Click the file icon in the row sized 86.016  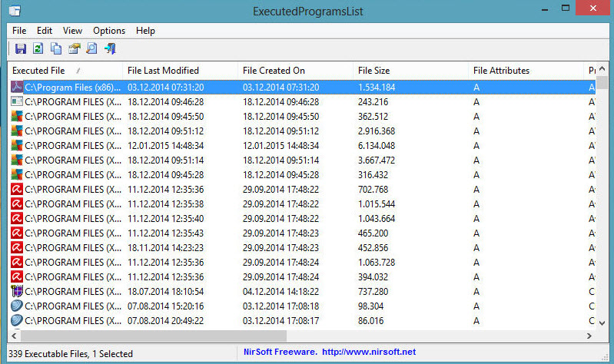17,320
